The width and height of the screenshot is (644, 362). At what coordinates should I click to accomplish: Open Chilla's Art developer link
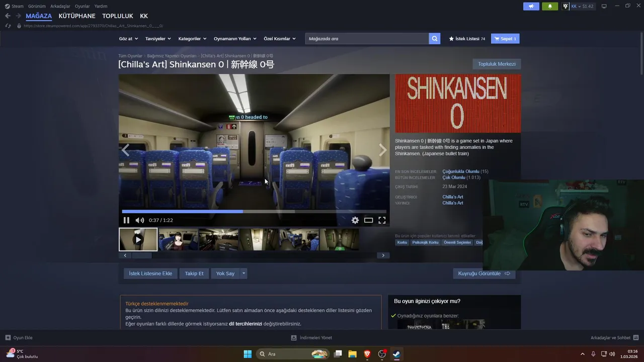[x=453, y=197]
